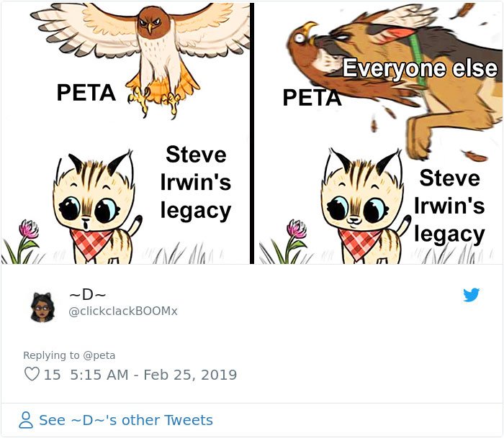Open See ~D~'s other Tweets link
The image size is (504, 438).
coord(126,420)
